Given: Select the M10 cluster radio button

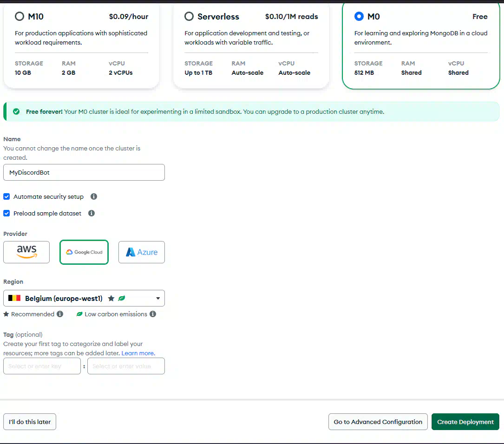Looking at the screenshot, I should pos(20,16).
